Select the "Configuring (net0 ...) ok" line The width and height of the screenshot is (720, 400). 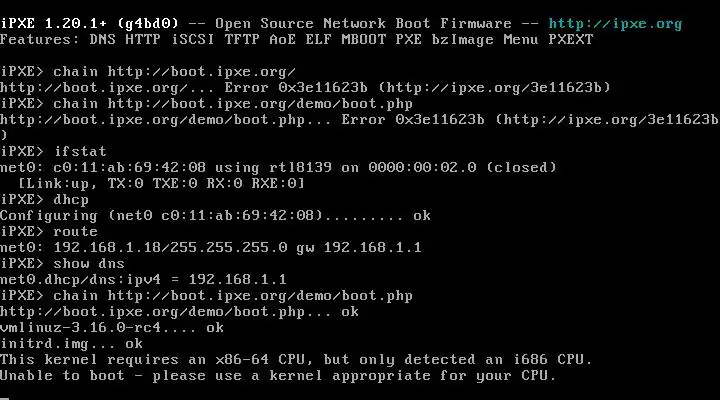(215, 215)
